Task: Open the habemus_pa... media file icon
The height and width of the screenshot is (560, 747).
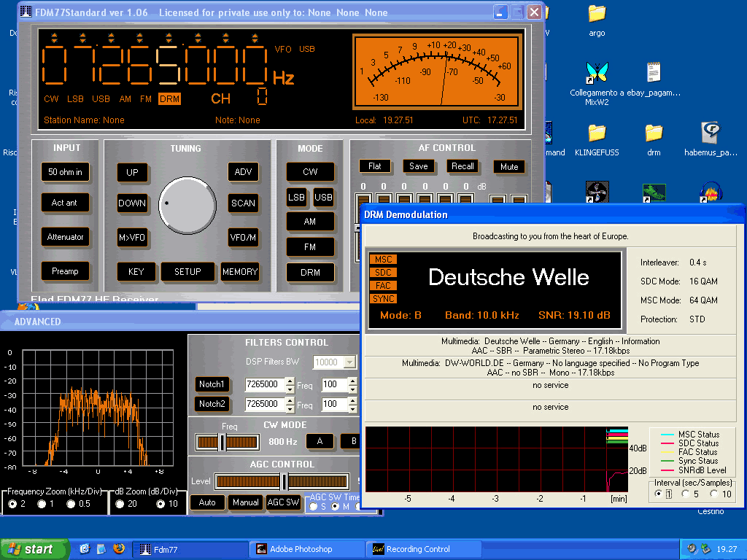Action: click(711, 133)
